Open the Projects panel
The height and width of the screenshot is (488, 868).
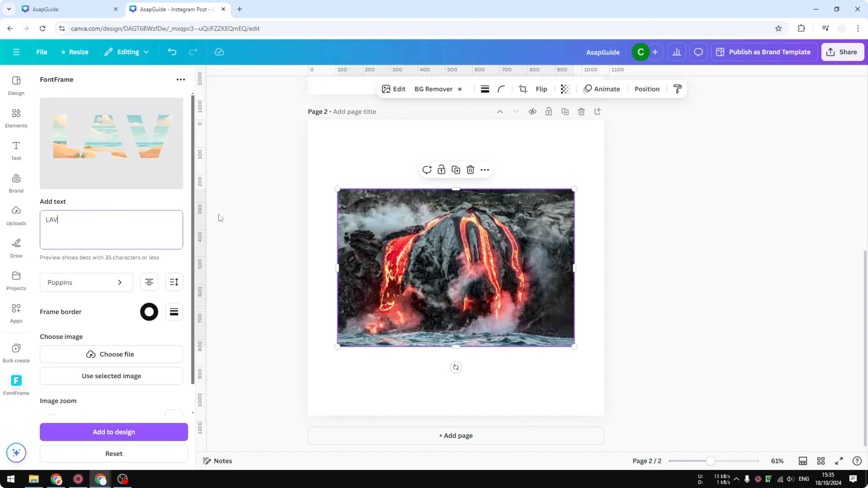click(x=16, y=281)
